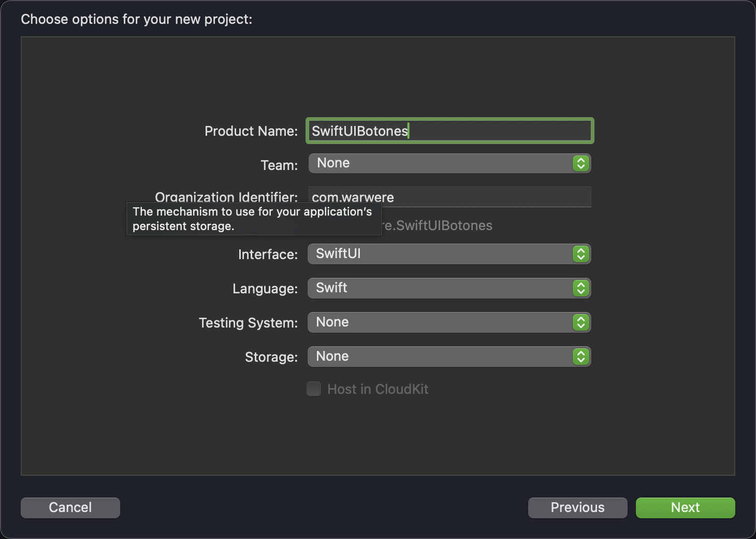756x539 pixels.
Task: Click the Team dropdown chevron icon
Action: 581,163
